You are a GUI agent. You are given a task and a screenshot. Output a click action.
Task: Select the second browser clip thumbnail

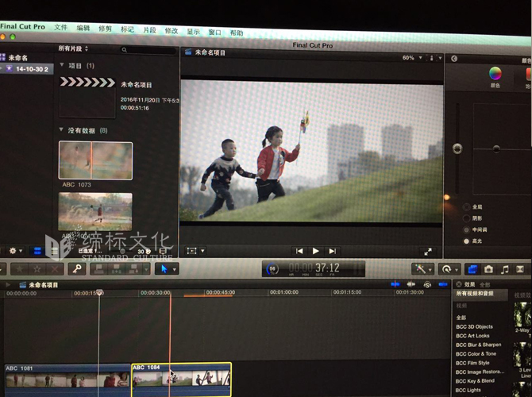click(95, 211)
